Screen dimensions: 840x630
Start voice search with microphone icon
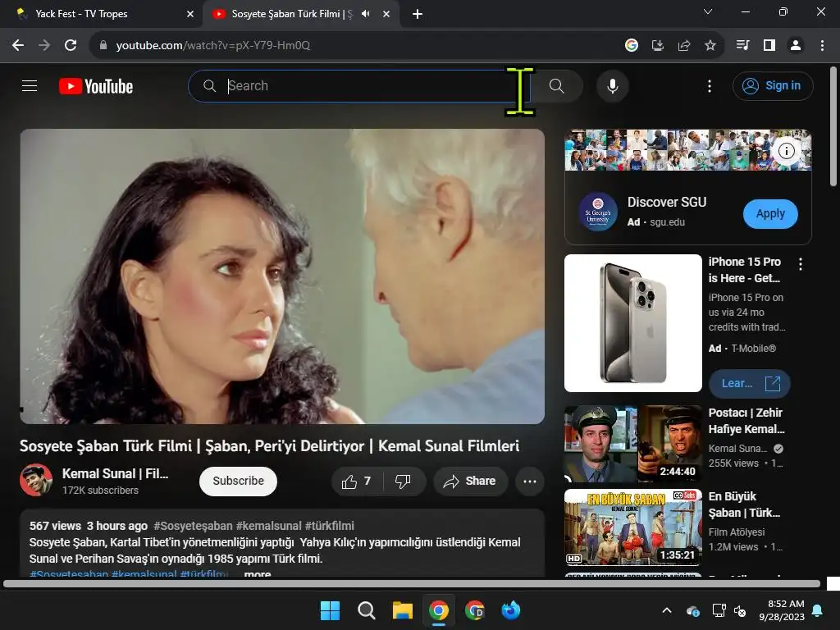pos(612,85)
